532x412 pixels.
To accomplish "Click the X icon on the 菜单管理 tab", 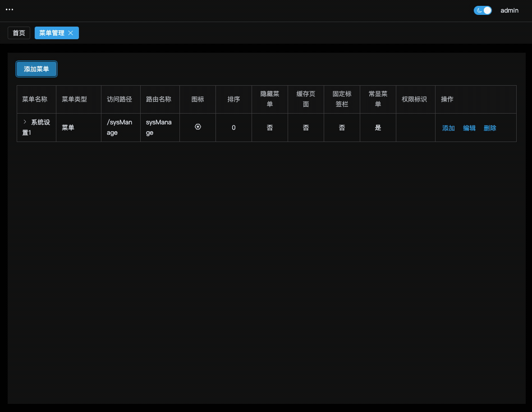I will 71,33.
